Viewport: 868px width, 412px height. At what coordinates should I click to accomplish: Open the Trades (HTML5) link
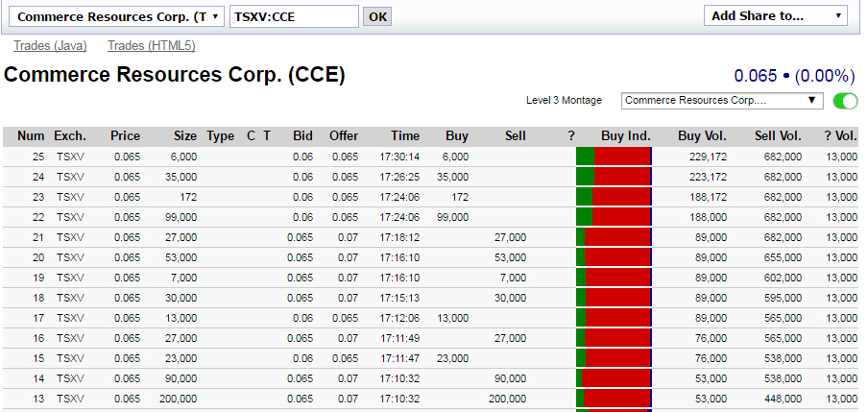[x=152, y=45]
